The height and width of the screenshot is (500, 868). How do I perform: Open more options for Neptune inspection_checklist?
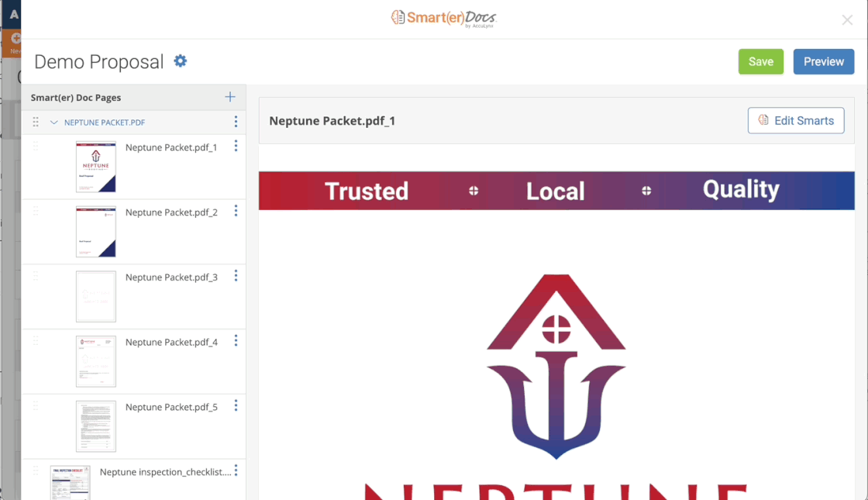236,470
